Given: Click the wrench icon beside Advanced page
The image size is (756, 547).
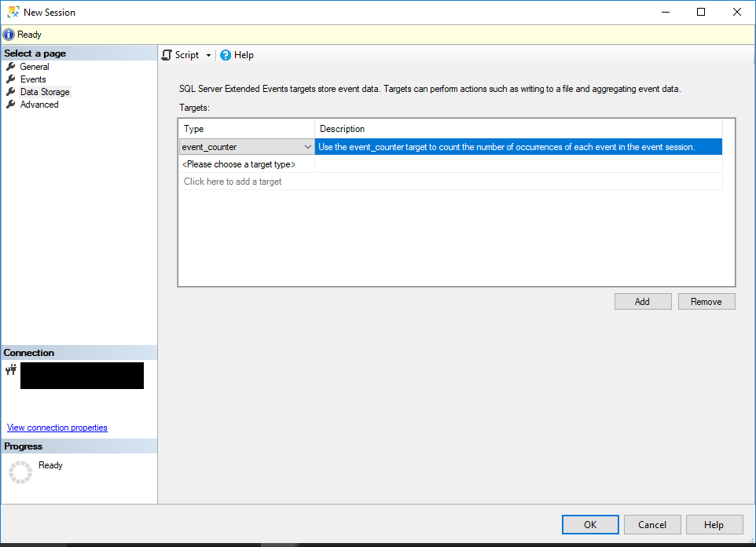Looking at the screenshot, I should [x=11, y=104].
